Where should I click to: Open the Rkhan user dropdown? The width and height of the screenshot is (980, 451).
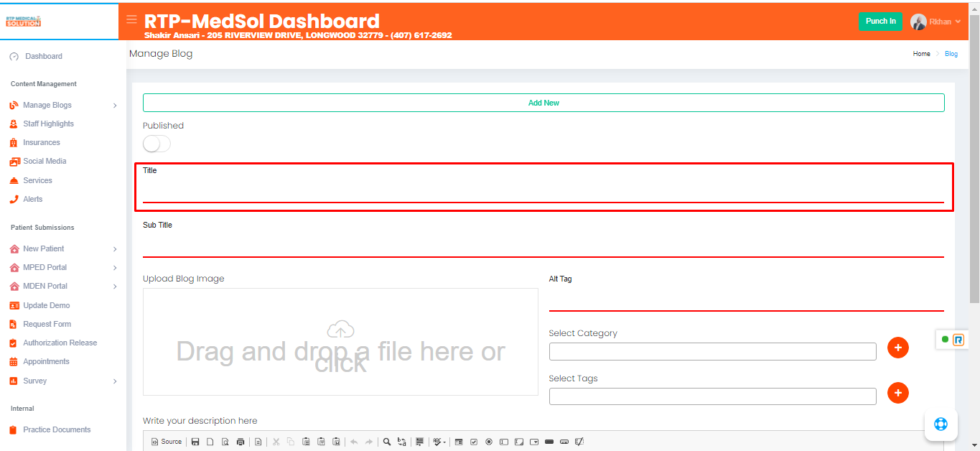(935, 22)
